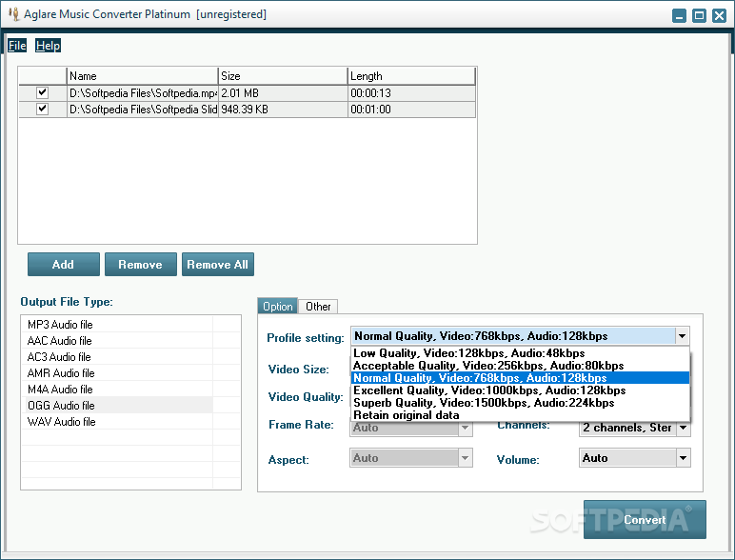735x560 pixels.
Task: Minimize the Aglare Music Converter window
Action: [x=679, y=15]
